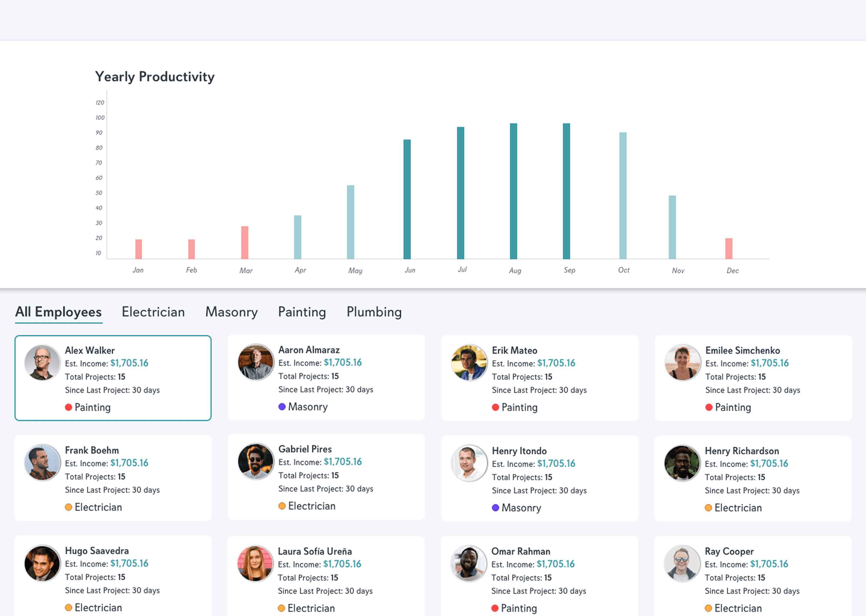The width and height of the screenshot is (866, 616).
Task: Click the June bar in chart
Action: (x=407, y=199)
